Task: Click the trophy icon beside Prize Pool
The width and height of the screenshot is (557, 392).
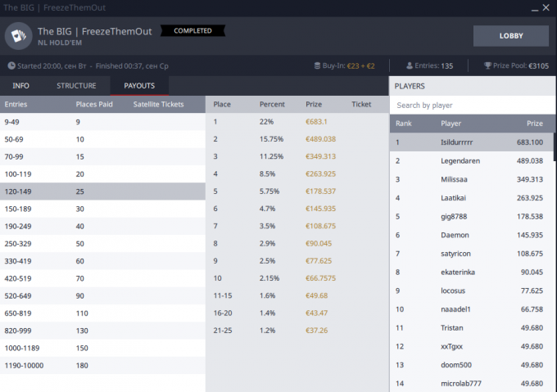Action: (x=487, y=65)
